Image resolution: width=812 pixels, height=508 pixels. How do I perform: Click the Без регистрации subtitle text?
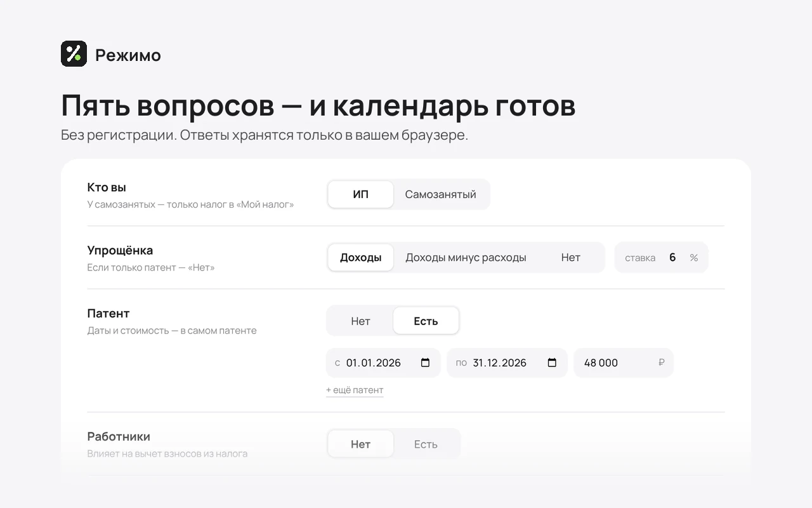(x=265, y=135)
